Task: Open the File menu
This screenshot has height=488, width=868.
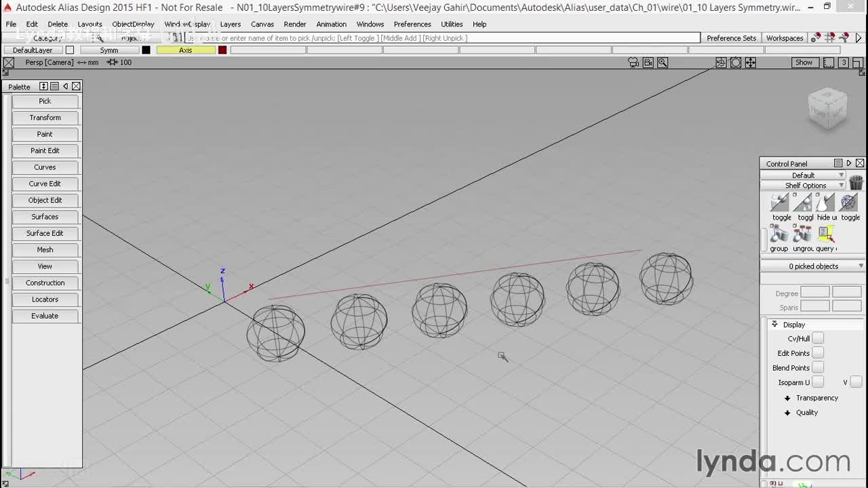Action: 11,24
